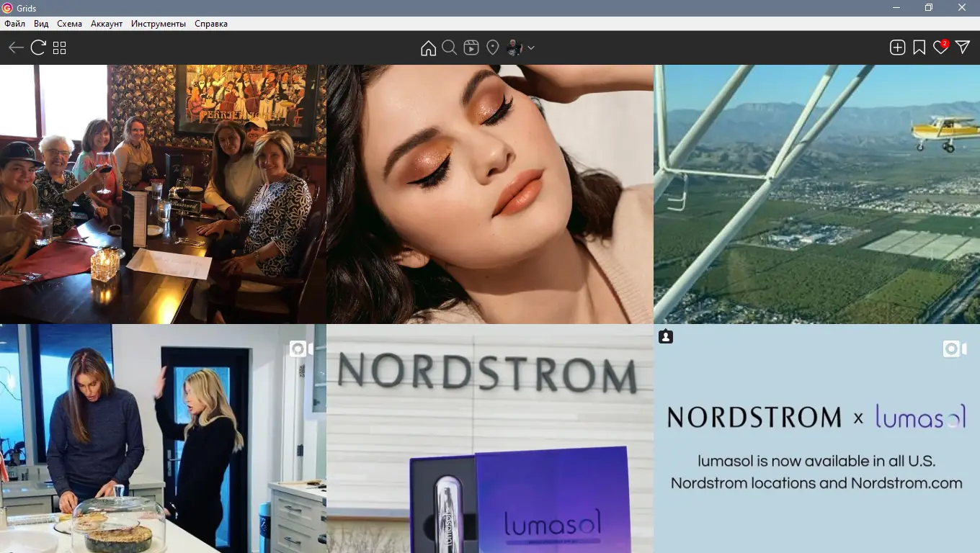Go back with the left arrow
Screen dimensions: 980x553
(x=15, y=47)
